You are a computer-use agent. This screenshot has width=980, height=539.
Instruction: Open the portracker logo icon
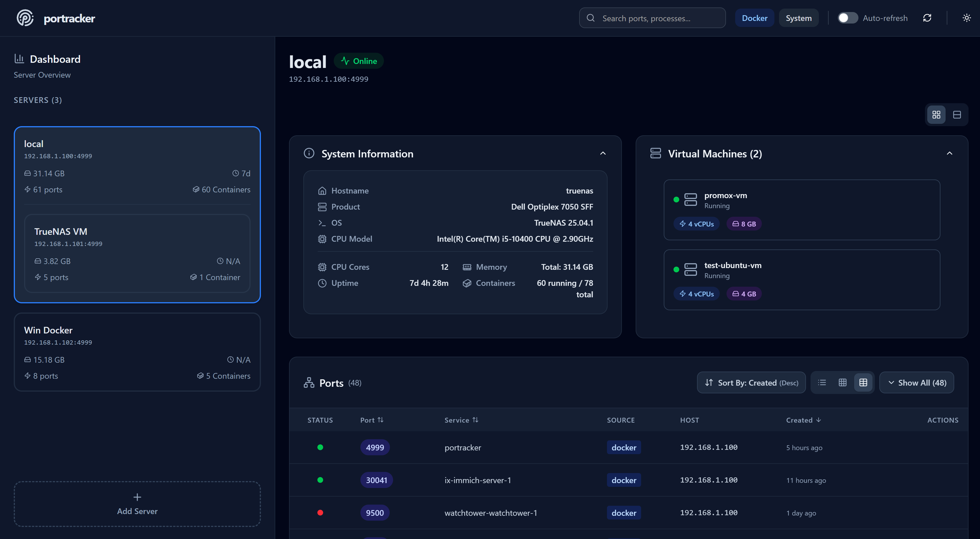tap(25, 17)
